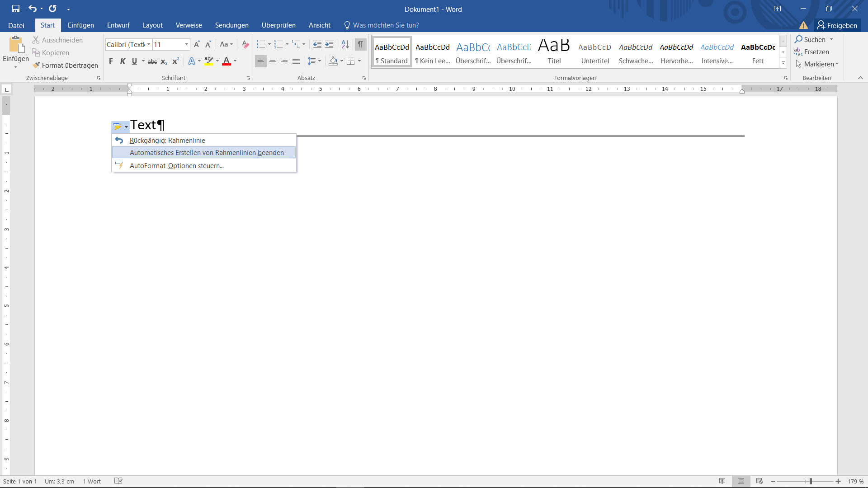
Task: Open the bullet list dropdown arrow
Action: [269, 44]
